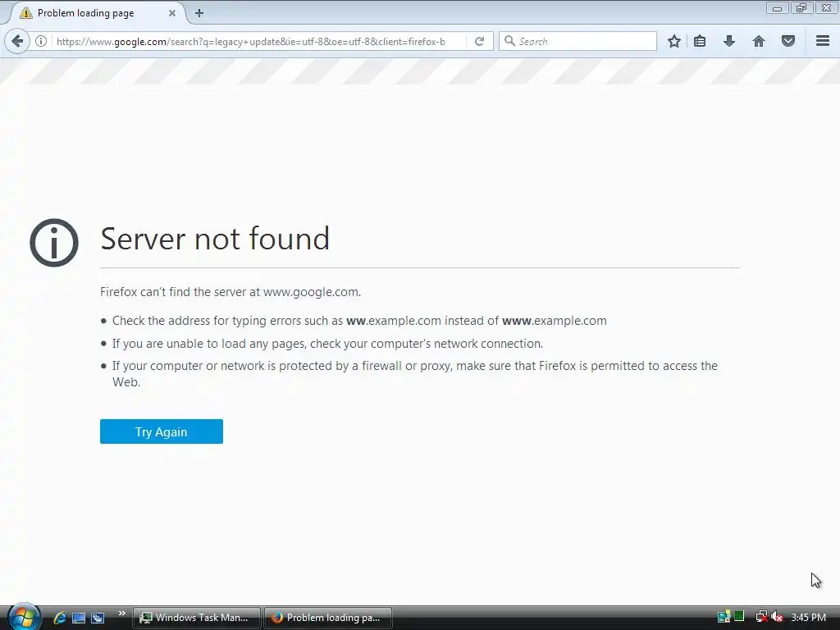Click the 3:45 PM clock

[808, 617]
